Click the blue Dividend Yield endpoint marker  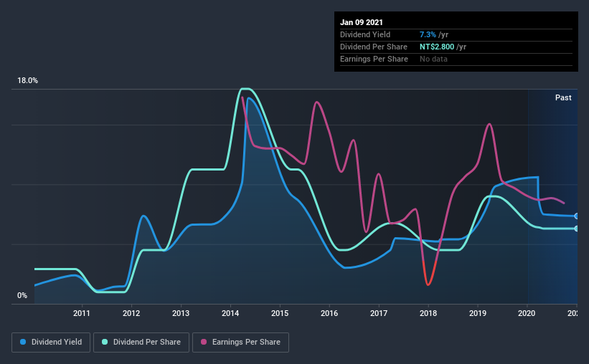(576, 216)
